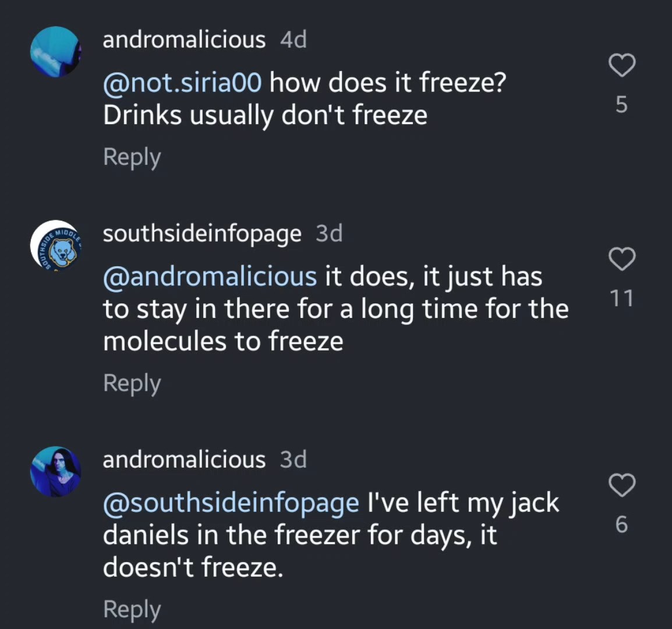Reply to southsideinfopage's molecules comment

(132, 383)
